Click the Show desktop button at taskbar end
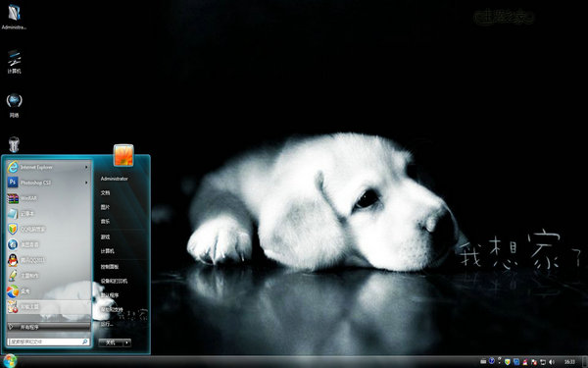 [585, 362]
